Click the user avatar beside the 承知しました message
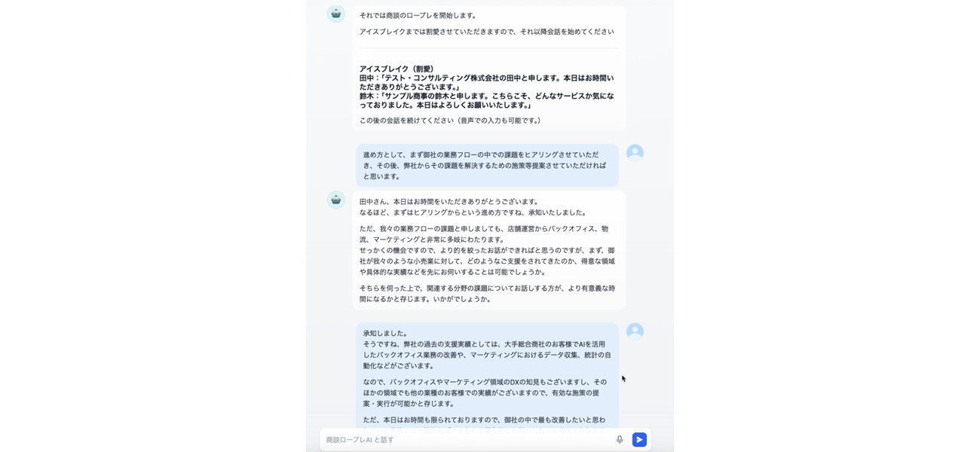The height and width of the screenshot is (452, 980). [635, 331]
